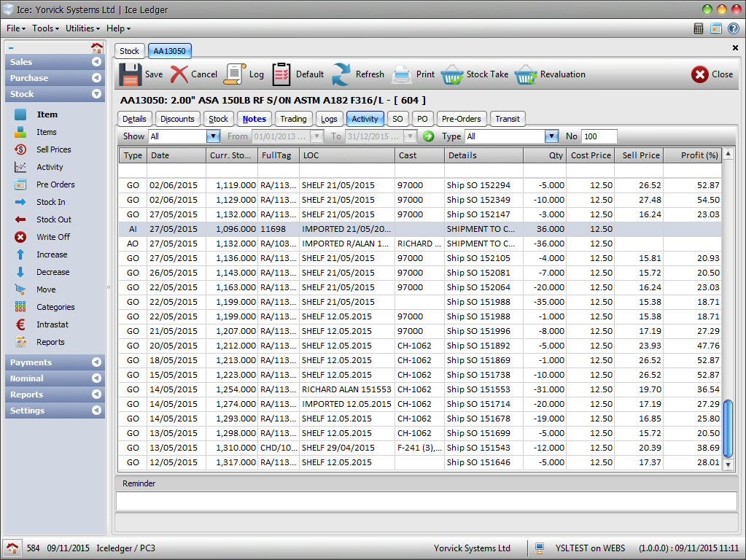746x560 pixels.
Task: Click the Print printer icon
Action: tap(402, 74)
